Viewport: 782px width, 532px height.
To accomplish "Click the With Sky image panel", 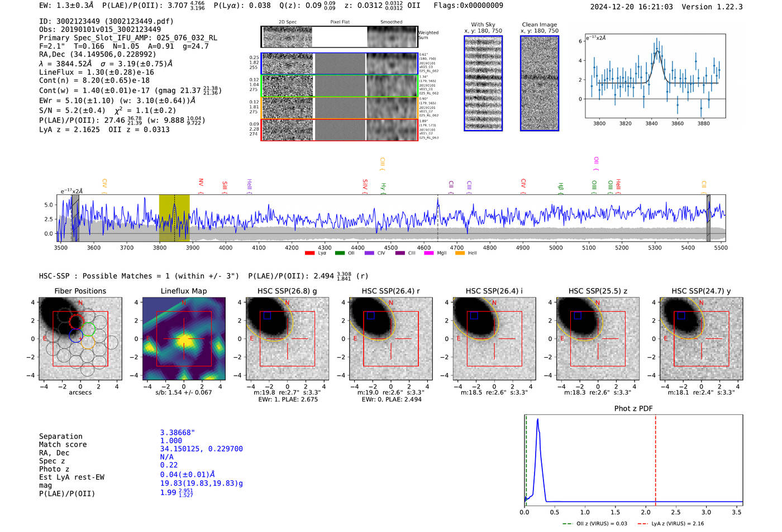I will click(483, 83).
